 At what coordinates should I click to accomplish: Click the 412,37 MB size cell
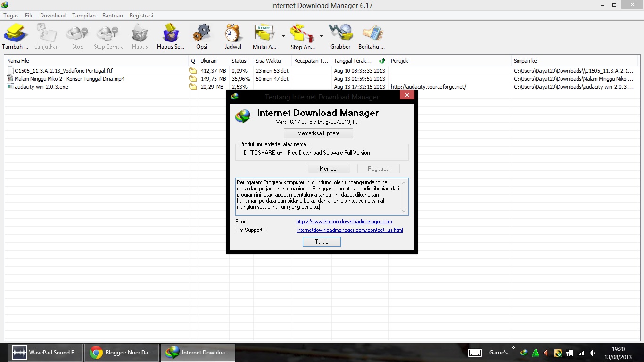pyautogui.click(x=213, y=71)
